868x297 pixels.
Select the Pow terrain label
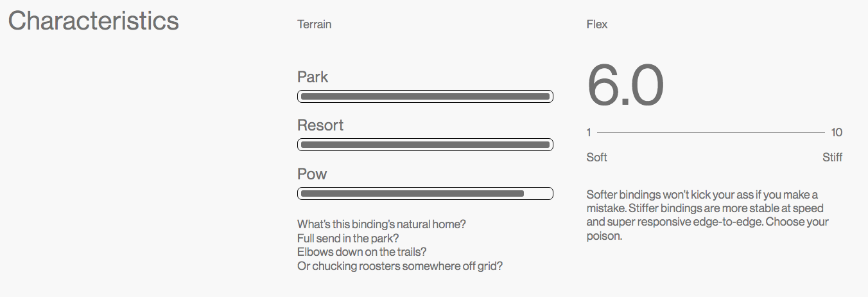pos(312,174)
